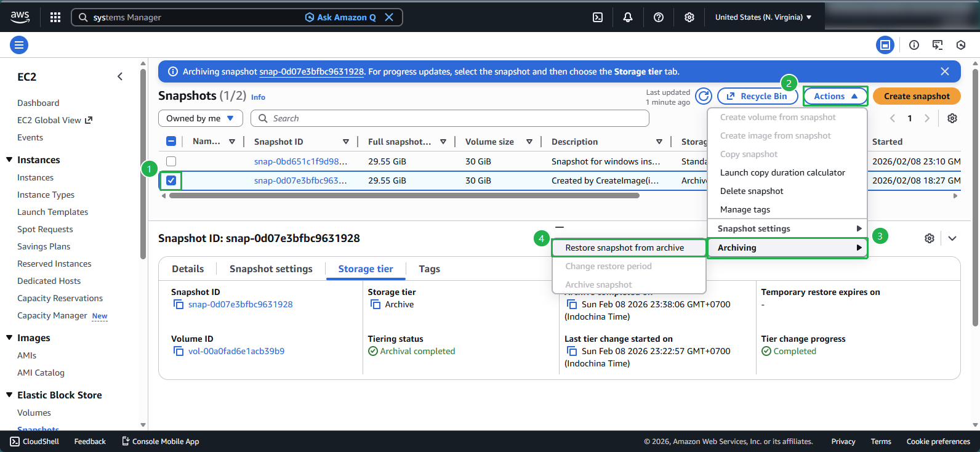Expand the Archiving submenu
The image size is (980, 452).
[787, 248]
